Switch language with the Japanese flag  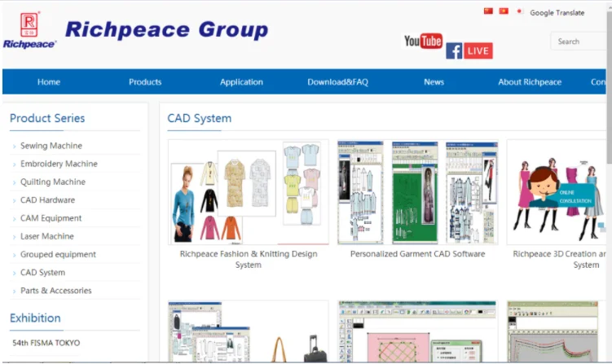click(x=519, y=11)
